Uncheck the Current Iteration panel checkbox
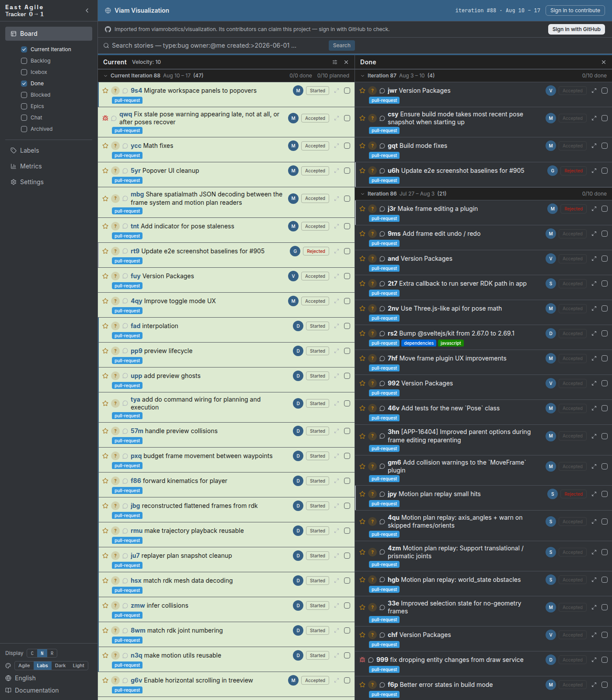This screenshot has height=700, width=612. [x=24, y=49]
